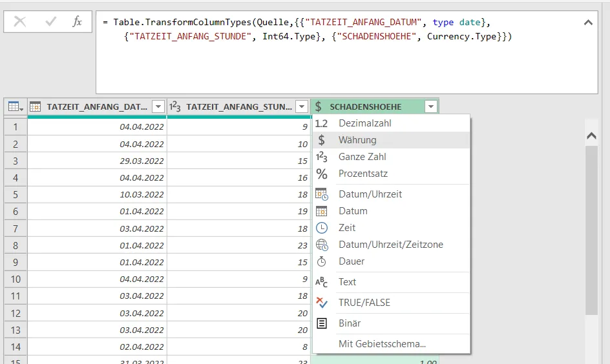Click date cell 10.03.2022
The width and height of the screenshot is (610, 364).
(x=98, y=194)
